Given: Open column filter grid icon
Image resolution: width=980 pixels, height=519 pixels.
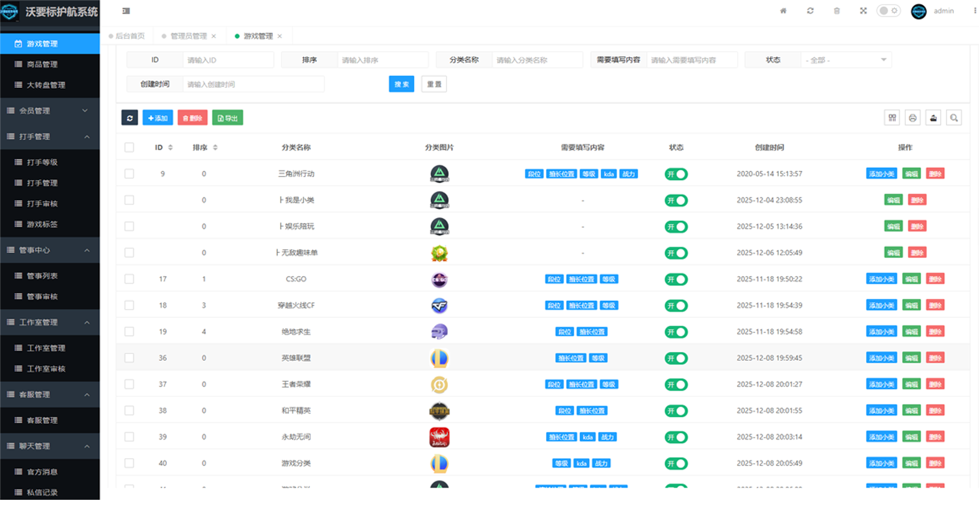Looking at the screenshot, I should [x=892, y=118].
